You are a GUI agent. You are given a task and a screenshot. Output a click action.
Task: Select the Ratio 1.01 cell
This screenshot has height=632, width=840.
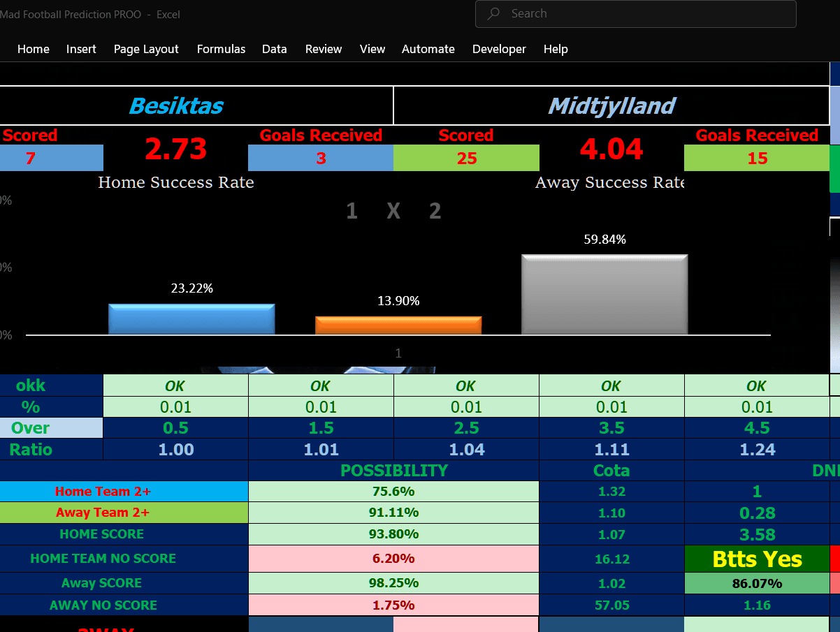pyautogui.click(x=321, y=449)
